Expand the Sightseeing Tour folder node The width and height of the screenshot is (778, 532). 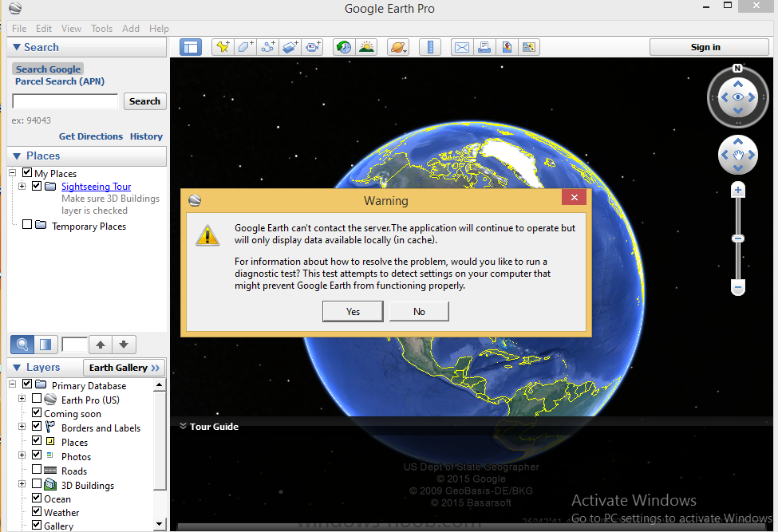click(22, 186)
